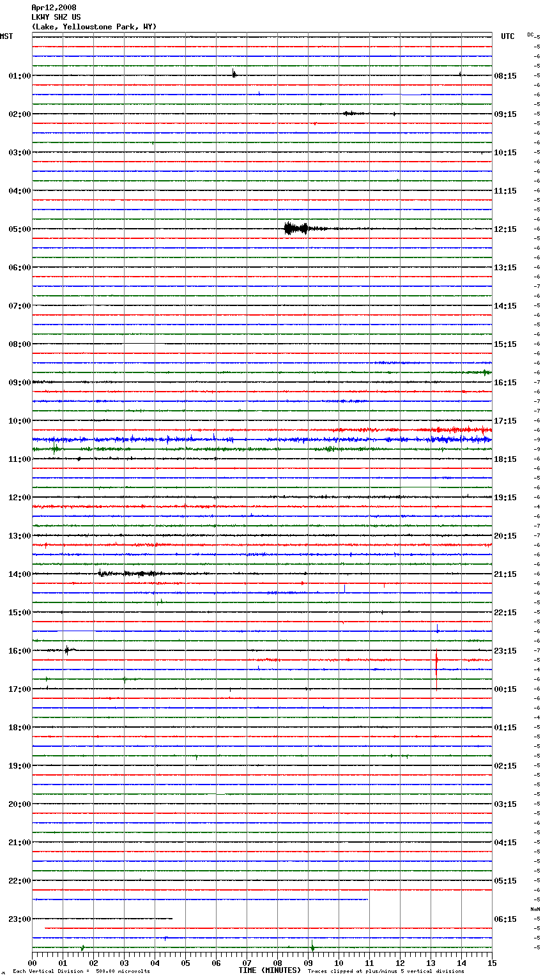Click the event blip on the 16:00 trace
Image resolution: width=543 pixels, height=980 pixels.
coord(68,650)
